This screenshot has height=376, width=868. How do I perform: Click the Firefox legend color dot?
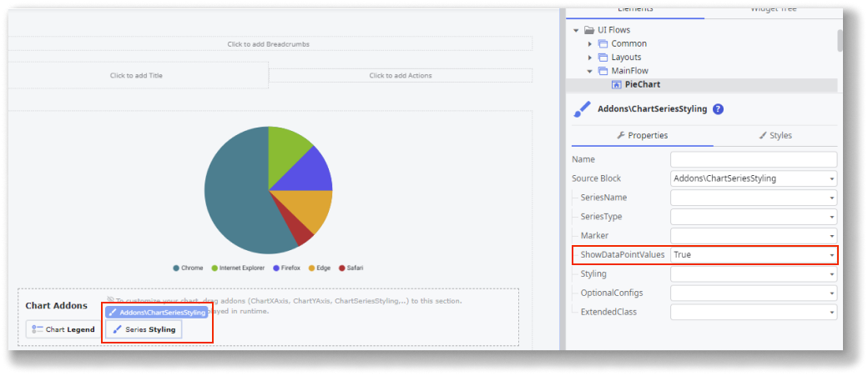pyautogui.click(x=276, y=268)
